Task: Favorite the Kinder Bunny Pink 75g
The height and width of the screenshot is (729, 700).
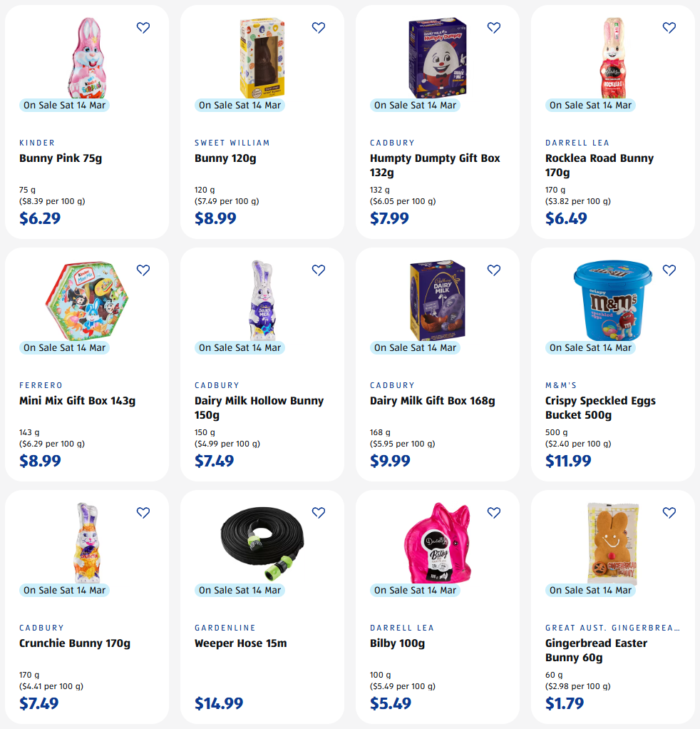Action: click(x=143, y=28)
